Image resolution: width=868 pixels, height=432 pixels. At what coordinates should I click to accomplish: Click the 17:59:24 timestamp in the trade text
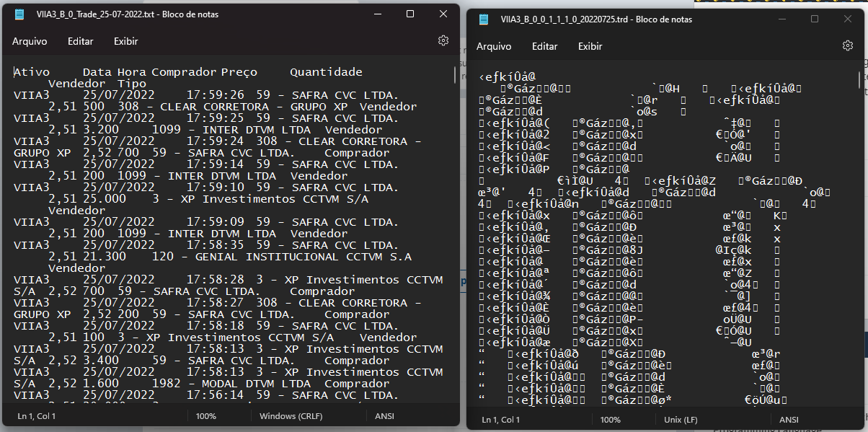(x=215, y=141)
